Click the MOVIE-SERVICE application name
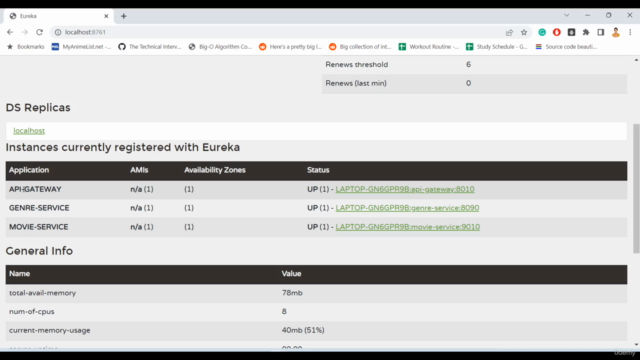 (39, 227)
